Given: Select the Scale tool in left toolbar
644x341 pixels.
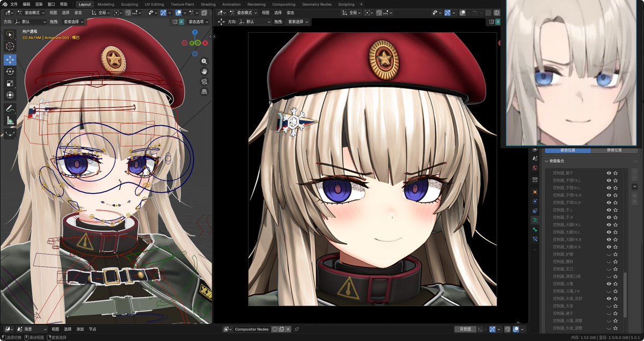Looking at the screenshot, I should 10,83.
